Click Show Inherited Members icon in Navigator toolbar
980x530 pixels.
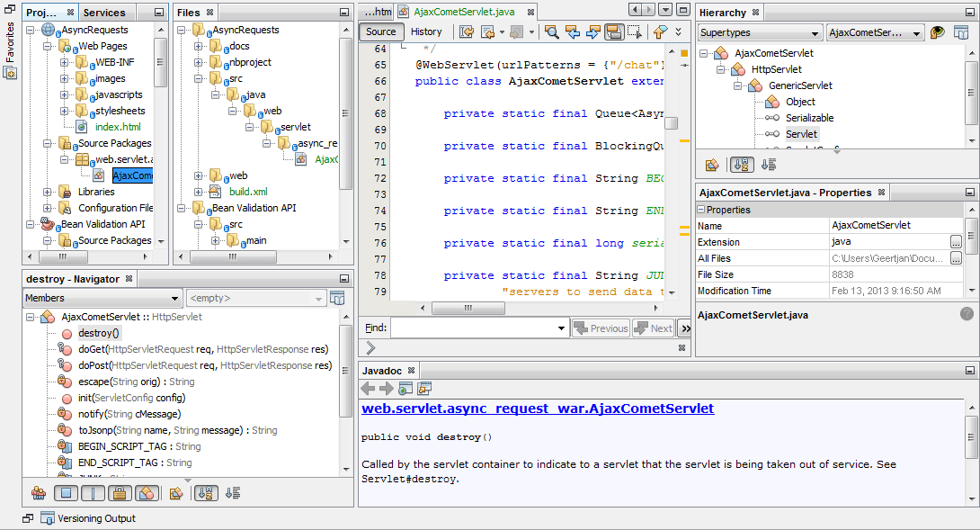[39, 493]
